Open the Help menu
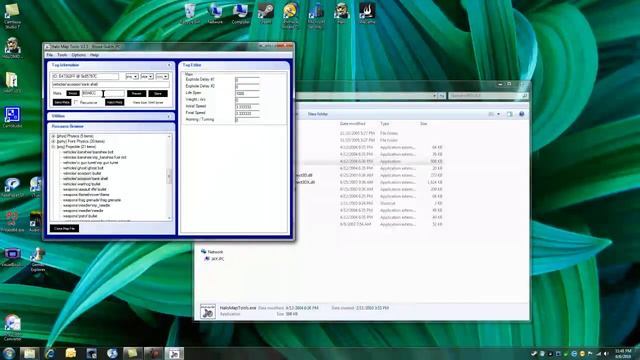The height and width of the screenshot is (360, 640). click(x=94, y=55)
